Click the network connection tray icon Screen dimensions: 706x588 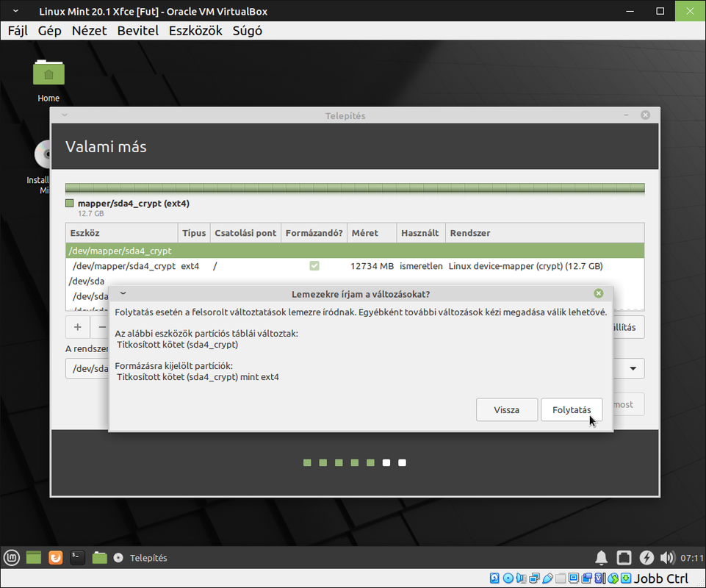tap(624, 558)
